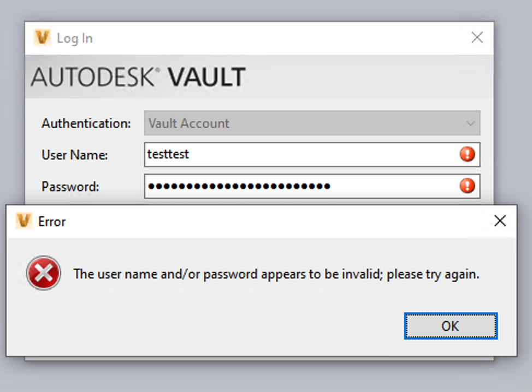Click the Authentication label
532x392 pixels.
point(86,123)
